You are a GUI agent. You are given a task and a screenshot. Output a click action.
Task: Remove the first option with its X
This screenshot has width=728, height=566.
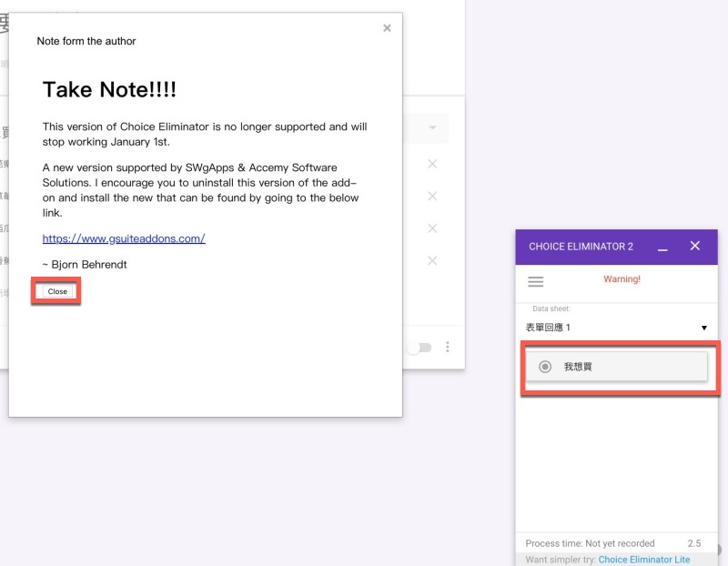[431, 164]
